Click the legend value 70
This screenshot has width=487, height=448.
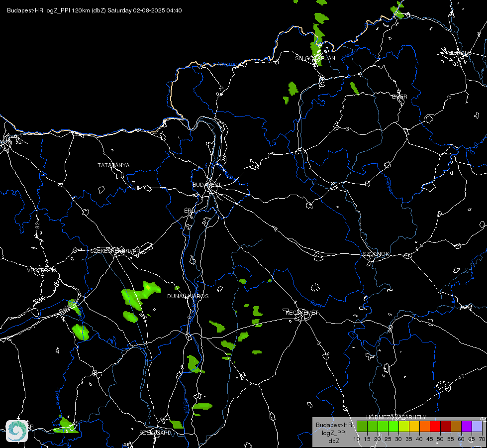[x=482, y=439]
